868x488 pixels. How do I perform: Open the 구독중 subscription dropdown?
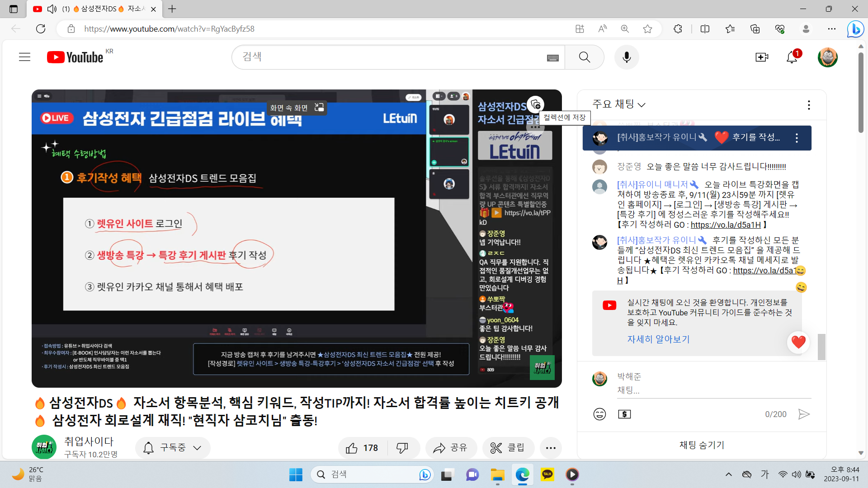(x=173, y=448)
